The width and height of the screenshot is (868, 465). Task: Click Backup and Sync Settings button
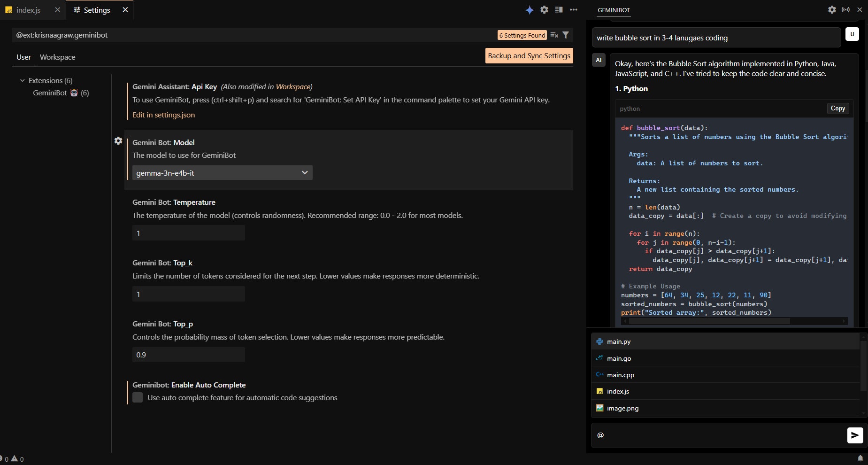529,55
